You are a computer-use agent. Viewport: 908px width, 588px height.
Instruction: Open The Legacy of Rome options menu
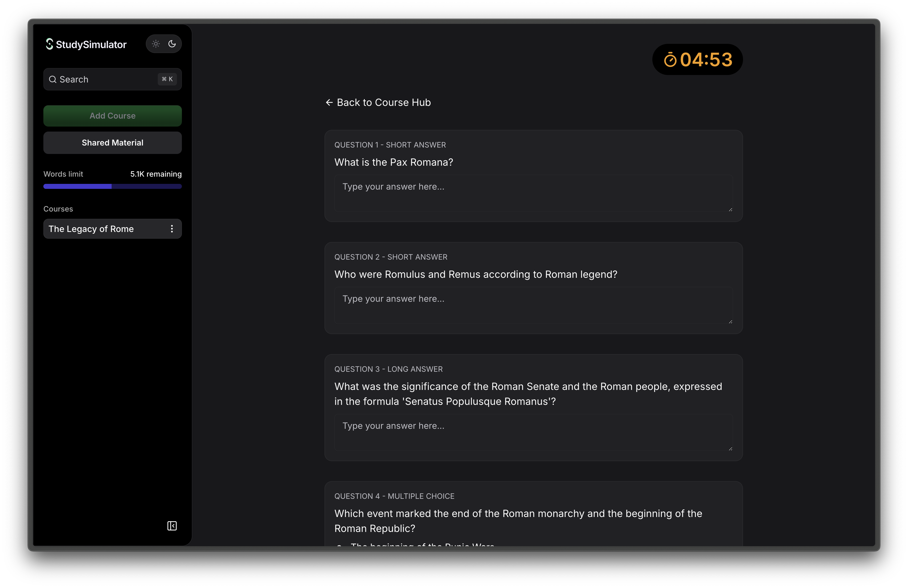tap(172, 228)
